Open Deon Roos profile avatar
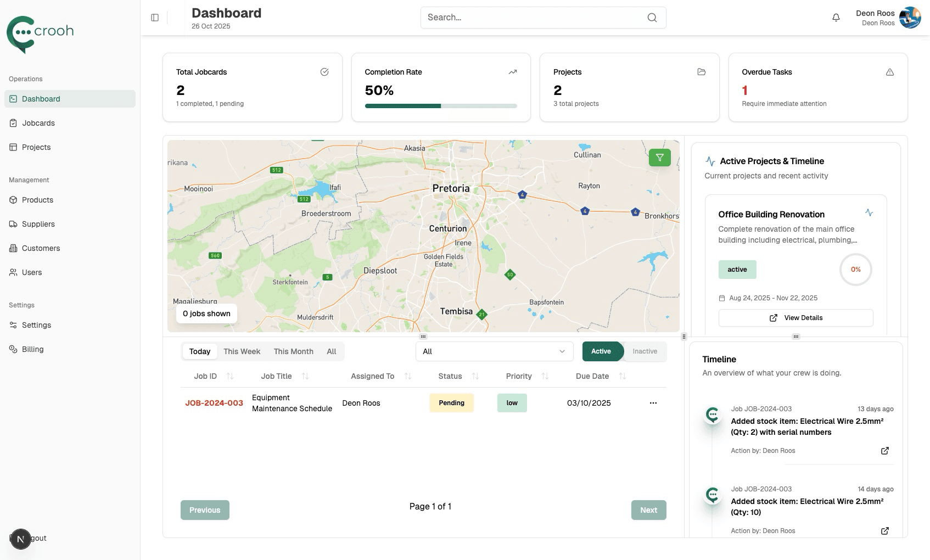 pos(910,18)
